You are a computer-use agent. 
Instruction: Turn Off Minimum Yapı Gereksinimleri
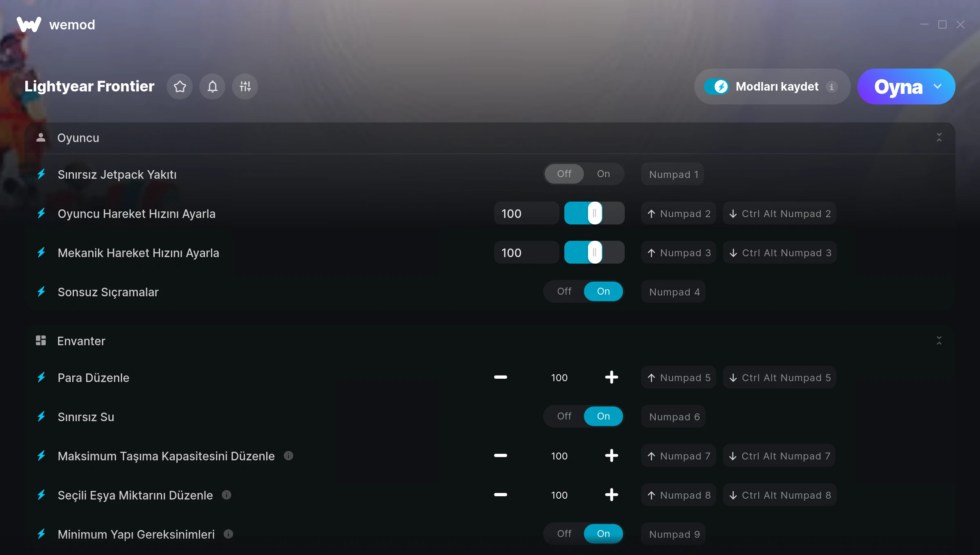click(564, 534)
